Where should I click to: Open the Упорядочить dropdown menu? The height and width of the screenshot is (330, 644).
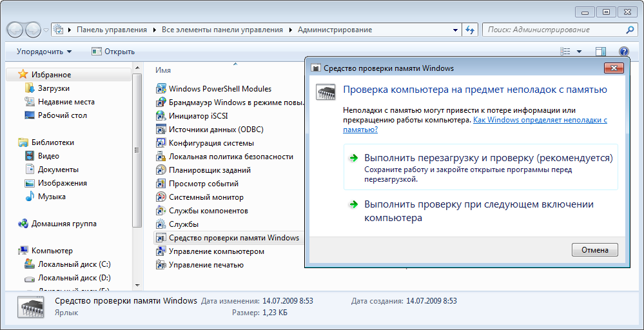(44, 52)
